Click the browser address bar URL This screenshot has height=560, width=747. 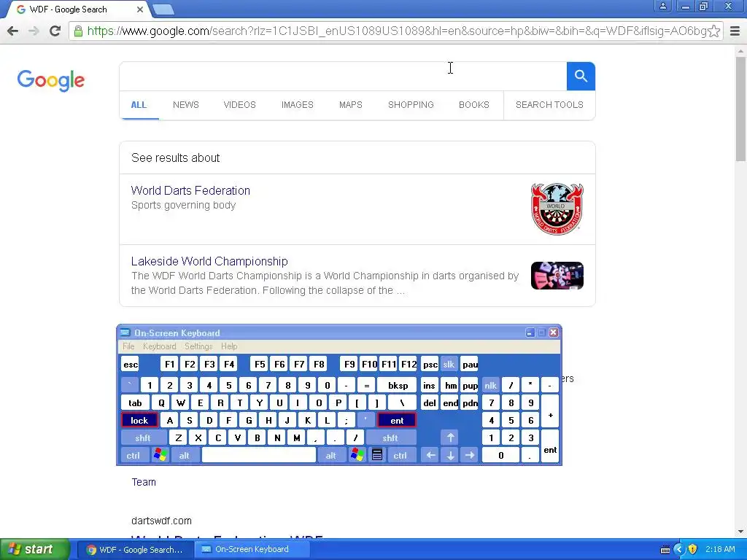(x=397, y=31)
